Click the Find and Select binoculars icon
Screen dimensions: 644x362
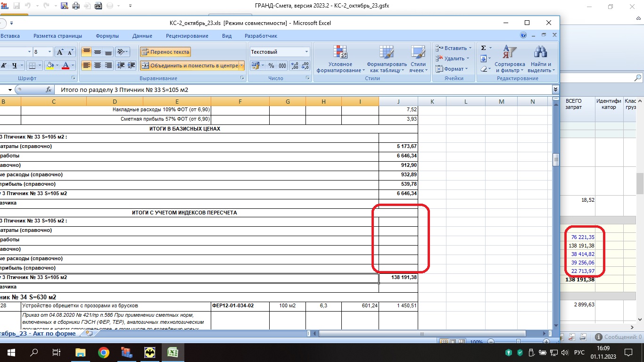click(x=540, y=53)
